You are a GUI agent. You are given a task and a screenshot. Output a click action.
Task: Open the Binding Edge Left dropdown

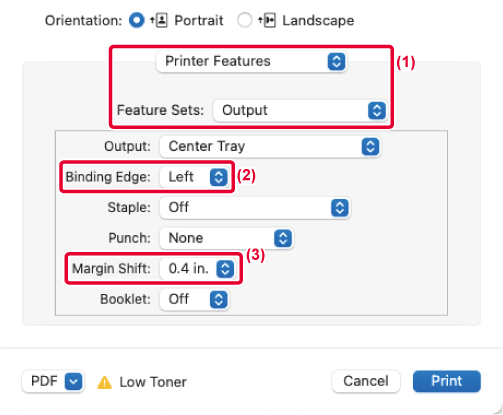coord(194,177)
